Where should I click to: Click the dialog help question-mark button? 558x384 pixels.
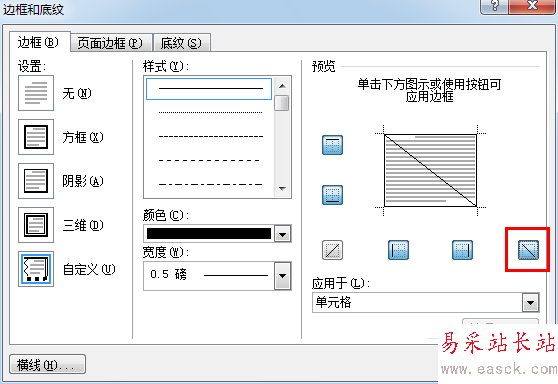tap(494, 6)
